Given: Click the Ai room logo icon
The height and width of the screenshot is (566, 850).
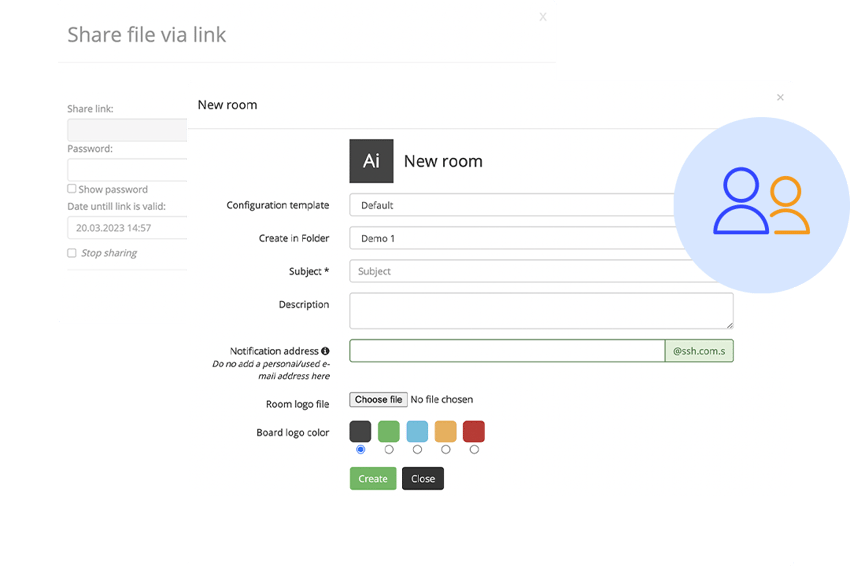Looking at the screenshot, I should pyautogui.click(x=371, y=161).
